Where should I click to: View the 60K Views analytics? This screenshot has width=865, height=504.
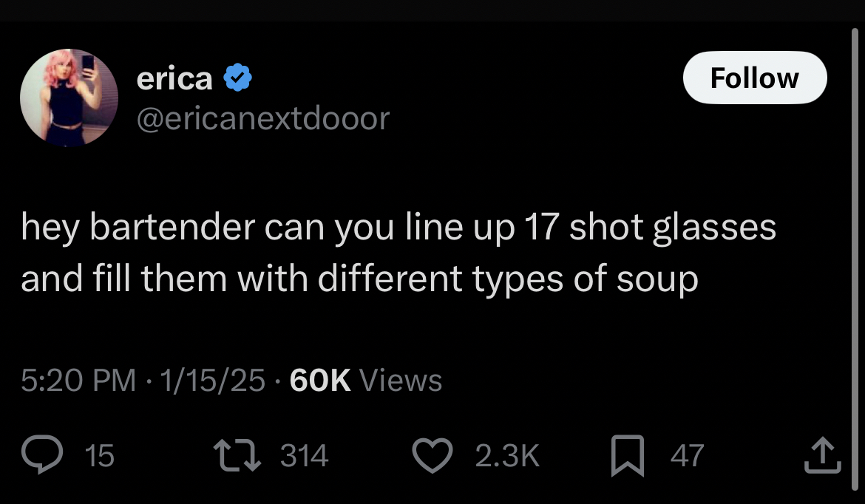(x=366, y=380)
